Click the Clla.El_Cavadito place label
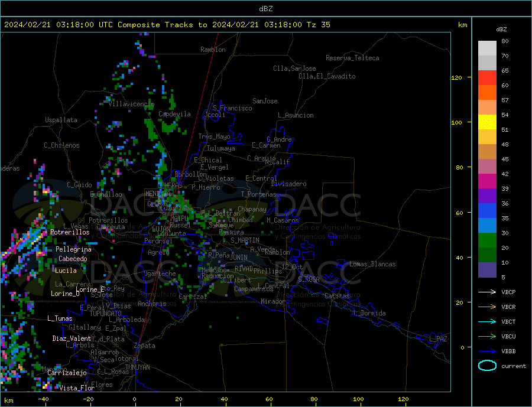This screenshot has height=407, width=532. (327, 76)
